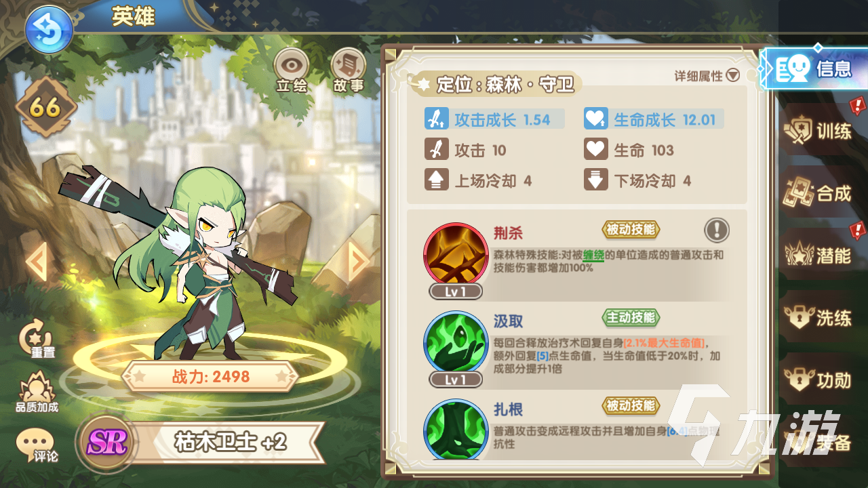This screenshot has height=488, width=868.
Task: Open the 洗练 refine tab
Action: 822,317
